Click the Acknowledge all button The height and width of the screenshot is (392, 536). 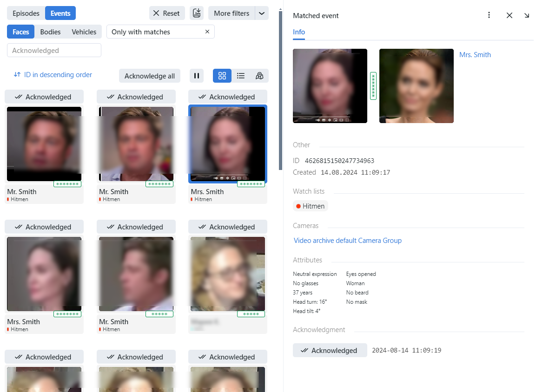point(149,76)
